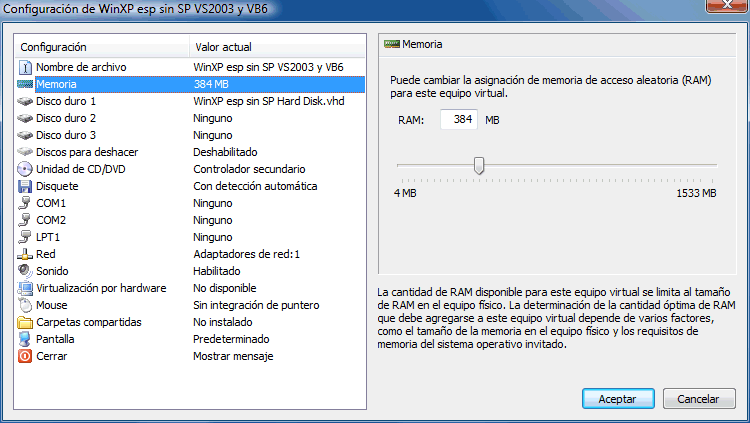This screenshot has width=750, height=423.
Task: Select the LPT1 setting
Action: [x=190, y=237]
